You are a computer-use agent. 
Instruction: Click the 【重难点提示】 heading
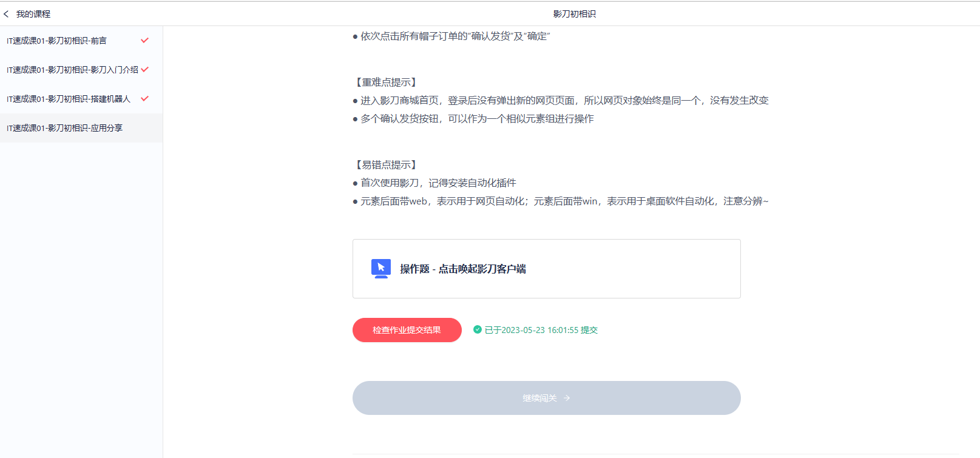click(x=386, y=83)
